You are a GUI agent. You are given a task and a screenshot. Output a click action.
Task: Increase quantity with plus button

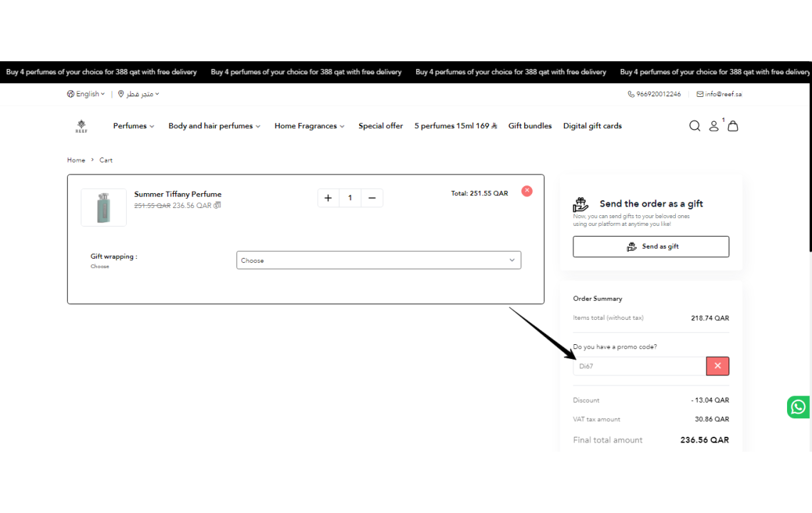tap(328, 198)
